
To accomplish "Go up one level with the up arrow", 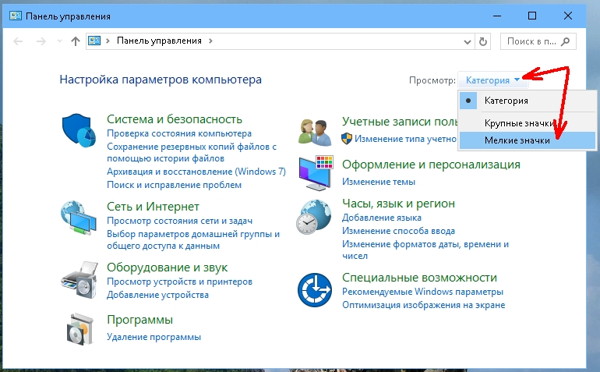I will pyautogui.click(x=75, y=41).
